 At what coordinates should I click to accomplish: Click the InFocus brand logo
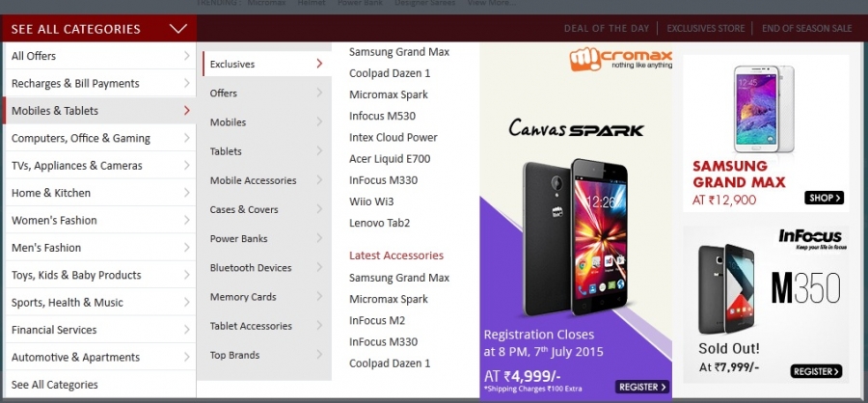pyautogui.click(x=810, y=239)
